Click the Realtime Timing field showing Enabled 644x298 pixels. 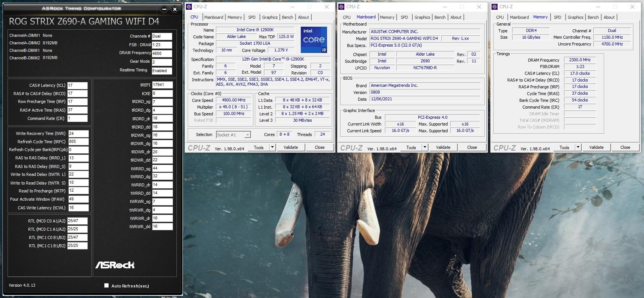[x=162, y=71]
